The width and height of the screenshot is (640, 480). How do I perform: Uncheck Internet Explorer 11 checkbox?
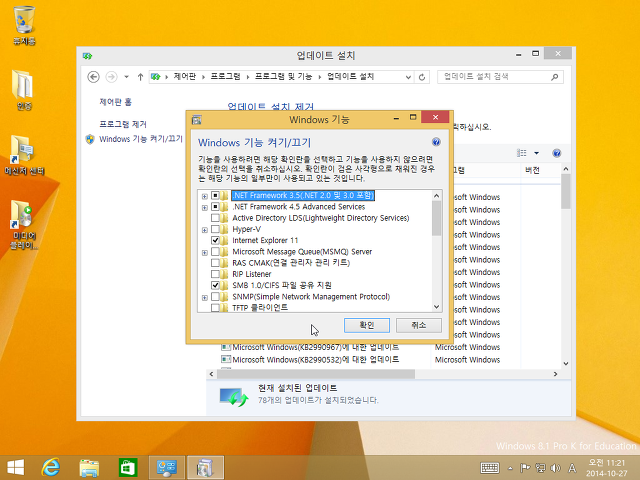pyautogui.click(x=215, y=240)
